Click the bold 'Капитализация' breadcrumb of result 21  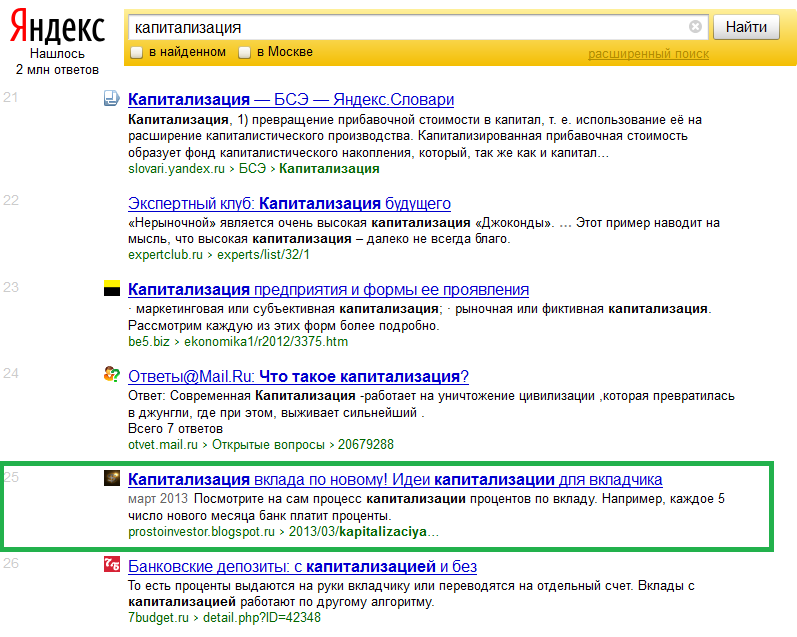(329, 169)
